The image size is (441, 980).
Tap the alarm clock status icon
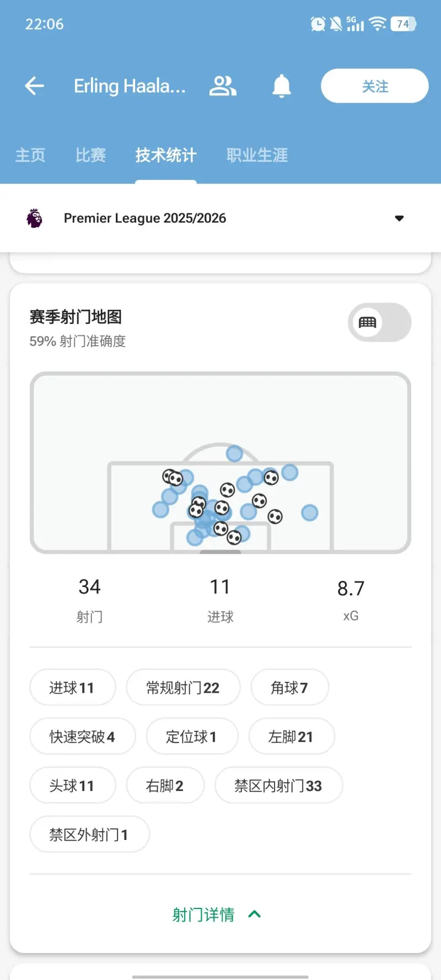(x=318, y=24)
